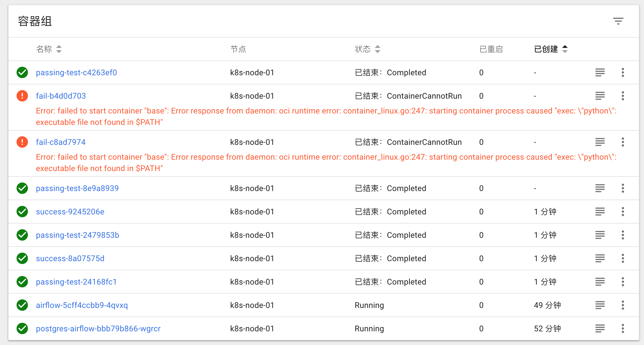
Task: Open logs for postgres-airflow-bbb79b866-wgrcr
Action: 600,328
